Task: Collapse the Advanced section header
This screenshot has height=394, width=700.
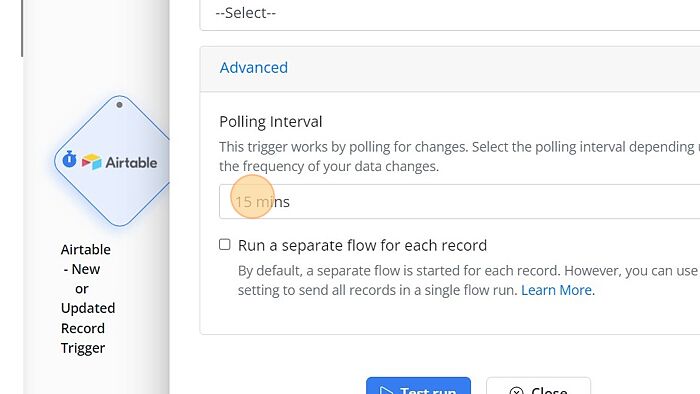Action: click(254, 68)
